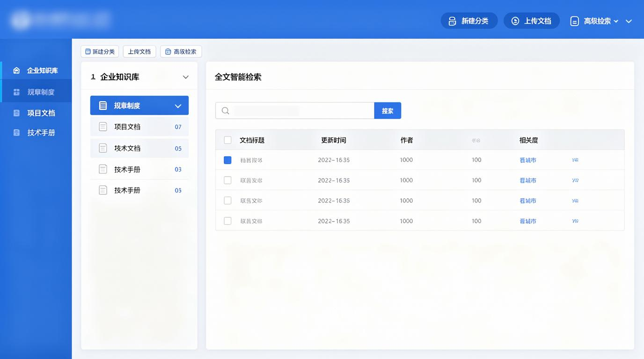Image resolution: width=644 pixels, height=359 pixels.
Task: Click the 上传文档 pill button in header
Action: tap(531, 21)
